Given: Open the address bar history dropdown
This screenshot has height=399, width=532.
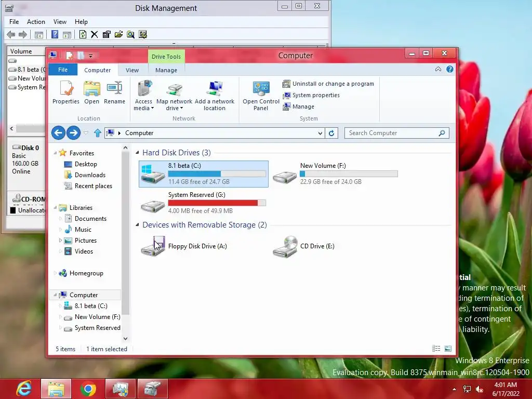Looking at the screenshot, I should tap(320, 133).
